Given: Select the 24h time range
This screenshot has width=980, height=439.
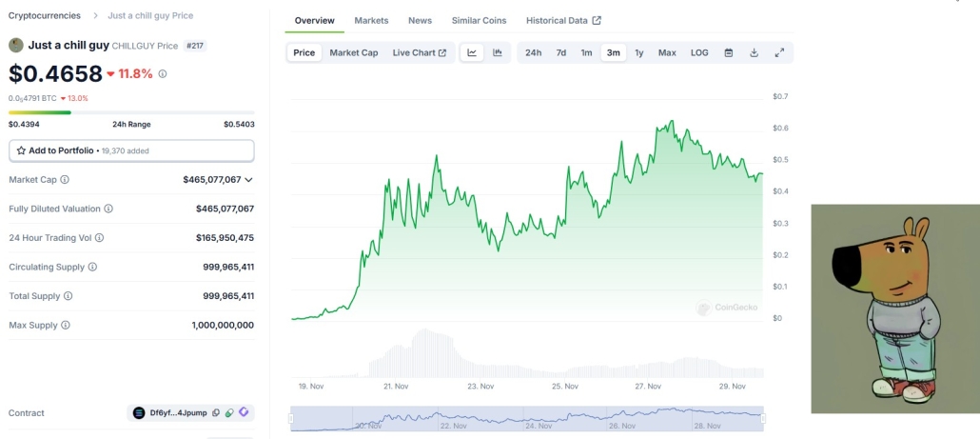Looking at the screenshot, I should [x=533, y=52].
